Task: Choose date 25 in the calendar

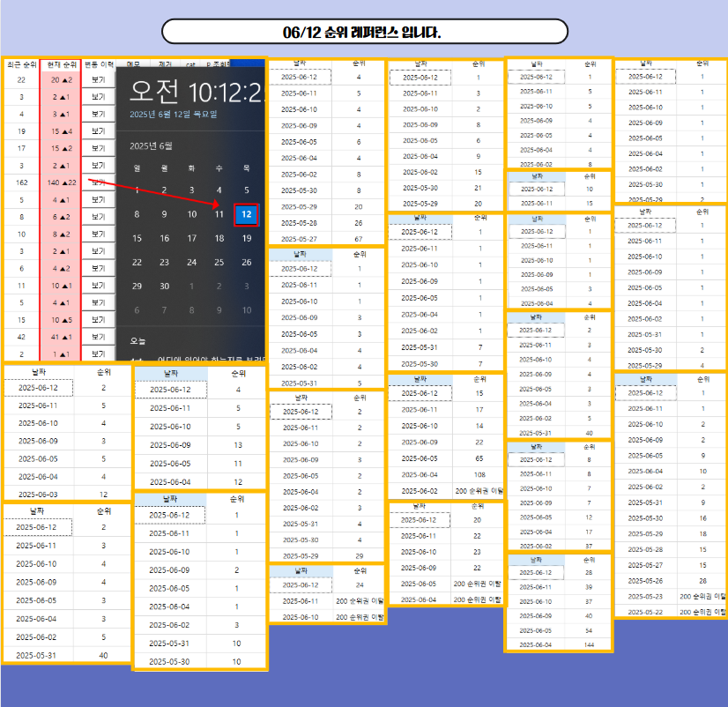Action: [x=219, y=263]
